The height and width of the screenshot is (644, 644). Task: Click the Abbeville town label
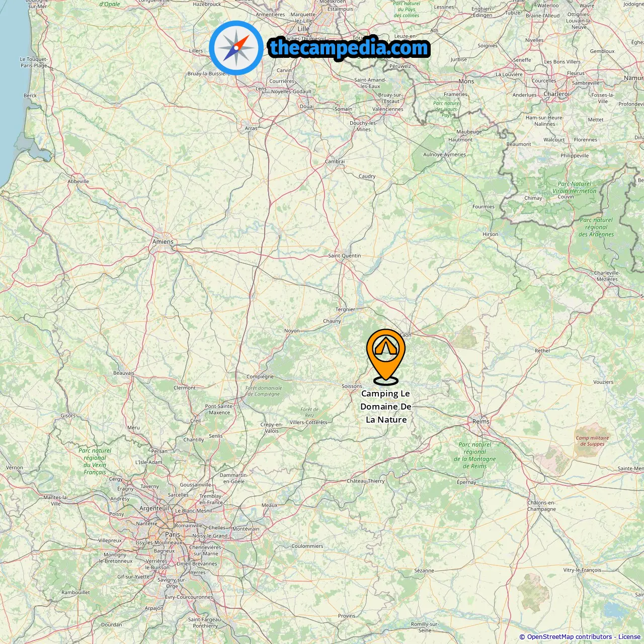(78, 181)
